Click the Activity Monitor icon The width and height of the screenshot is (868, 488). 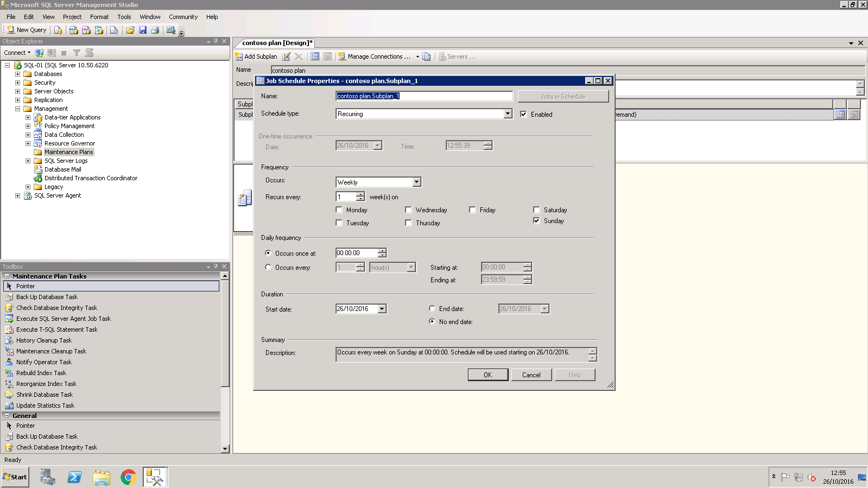click(x=171, y=30)
